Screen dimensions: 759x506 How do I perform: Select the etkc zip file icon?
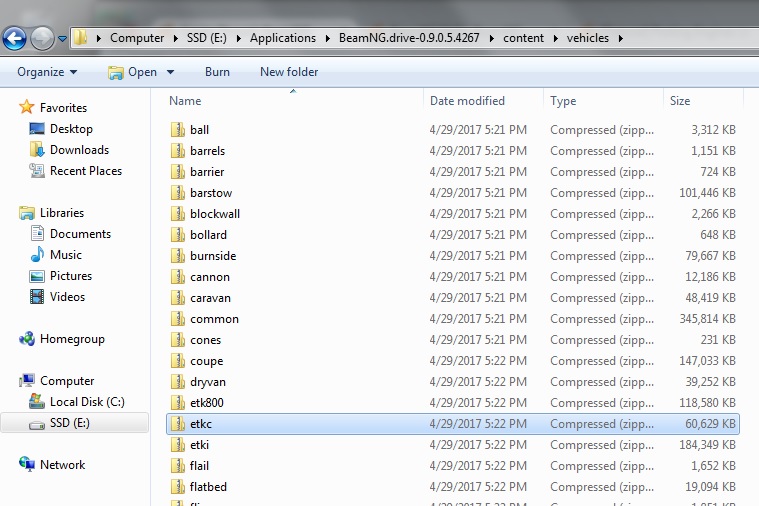(178, 424)
